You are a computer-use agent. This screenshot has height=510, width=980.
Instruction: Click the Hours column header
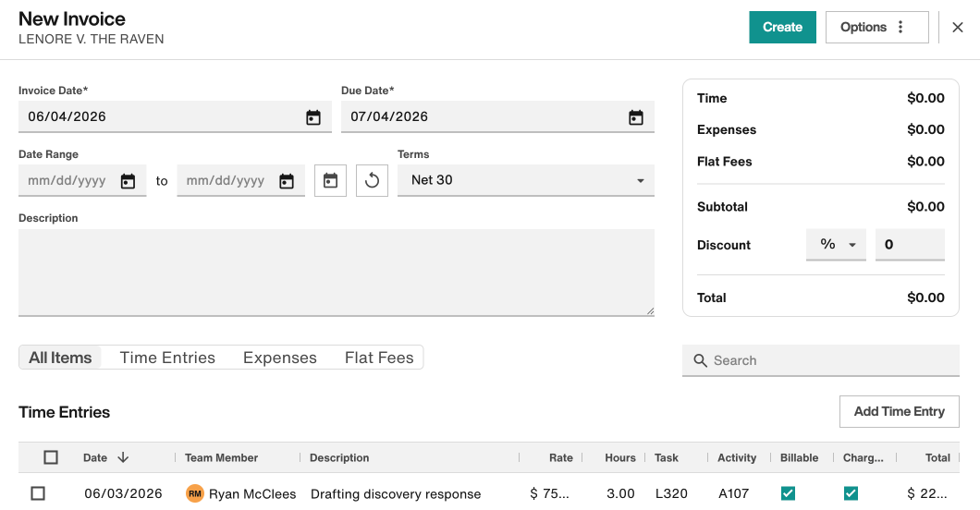point(620,457)
